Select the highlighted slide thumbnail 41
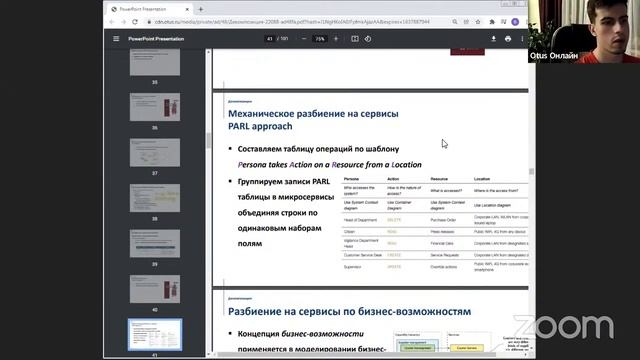 click(155, 335)
